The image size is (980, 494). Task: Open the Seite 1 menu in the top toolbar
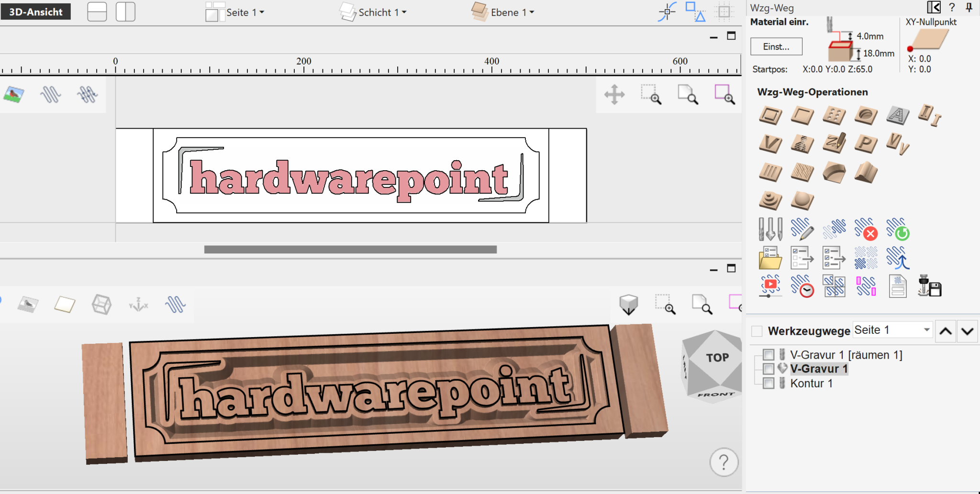tap(244, 12)
